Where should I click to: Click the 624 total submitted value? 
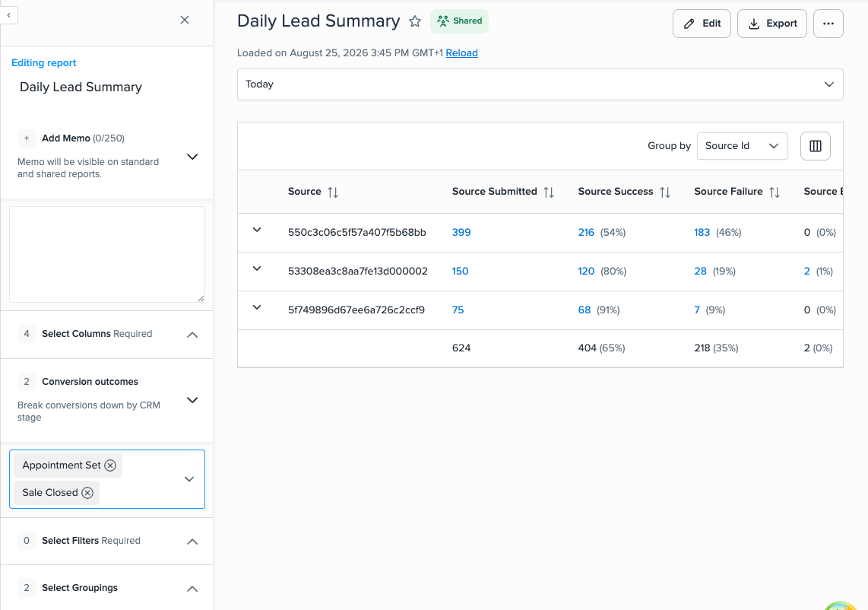461,348
